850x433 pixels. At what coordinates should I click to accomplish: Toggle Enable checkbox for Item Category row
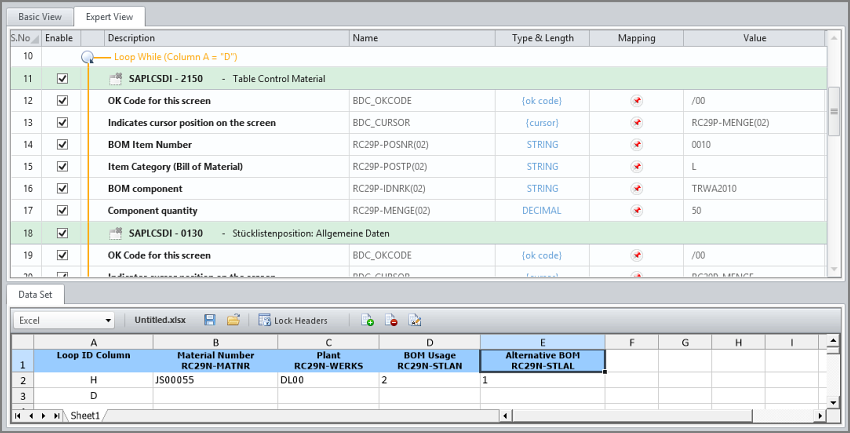pos(62,166)
